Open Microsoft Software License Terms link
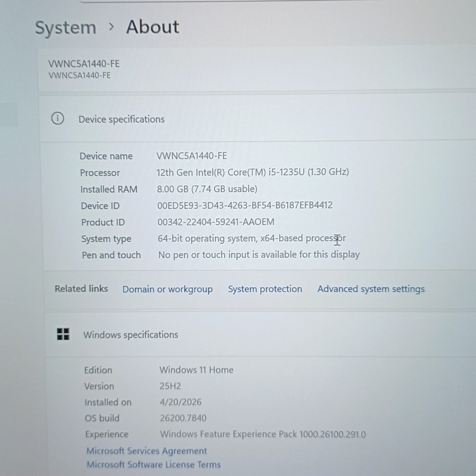This screenshot has height=476, width=476. tap(154, 464)
